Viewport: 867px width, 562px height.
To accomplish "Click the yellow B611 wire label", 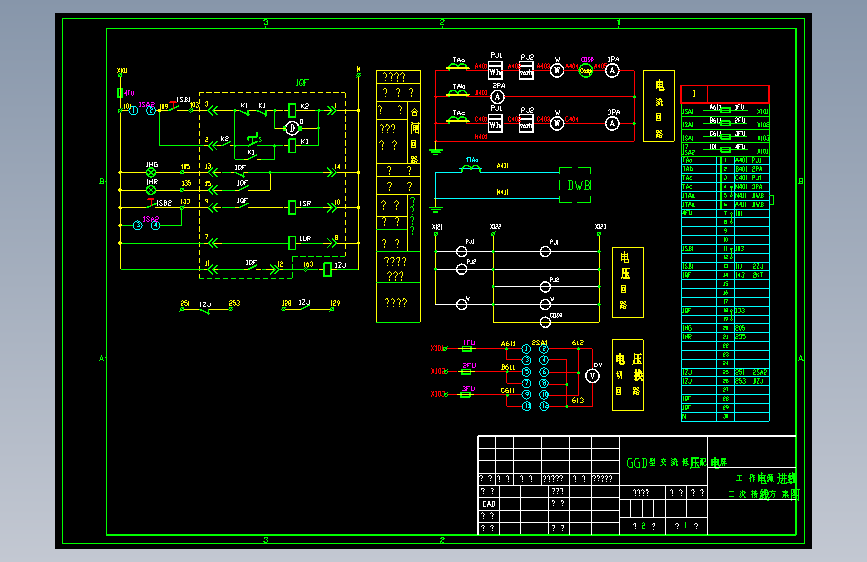I will point(508,367).
